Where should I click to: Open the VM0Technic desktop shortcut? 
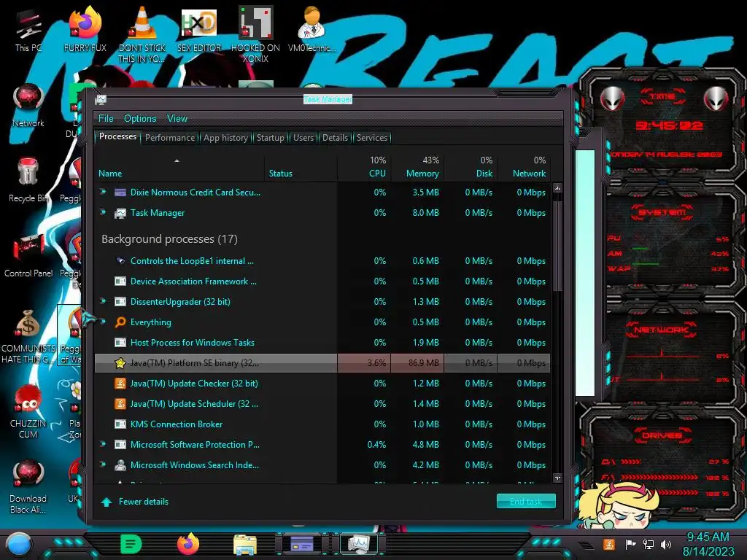(x=312, y=29)
